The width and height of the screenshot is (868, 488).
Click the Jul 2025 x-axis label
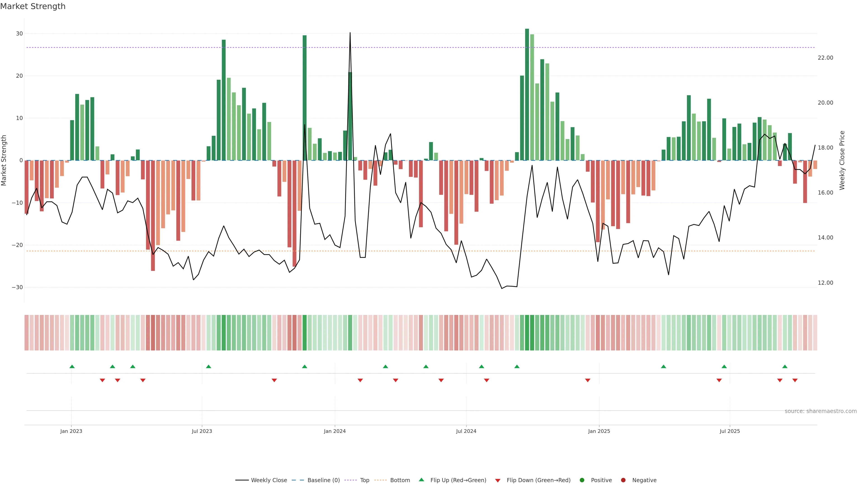coord(729,431)
